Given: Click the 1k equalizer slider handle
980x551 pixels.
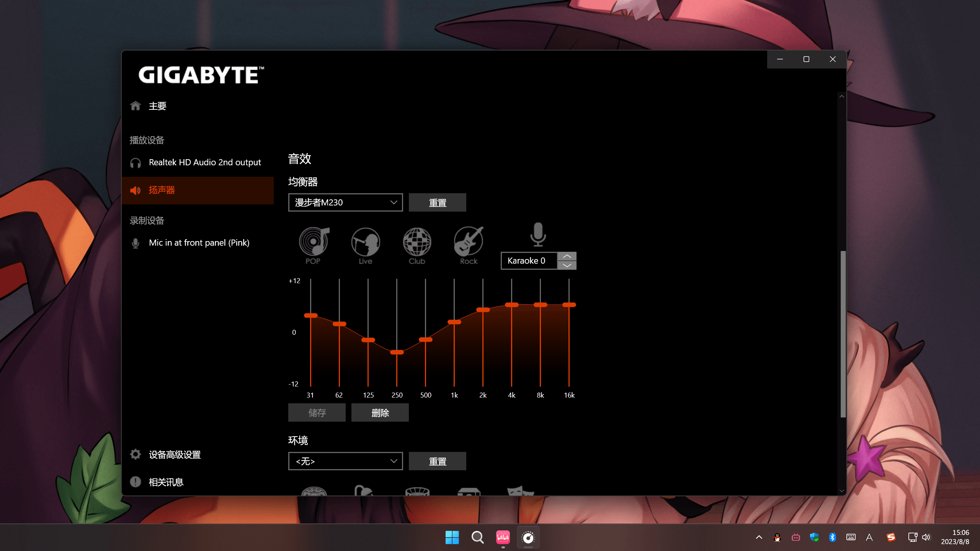Looking at the screenshot, I should (454, 322).
